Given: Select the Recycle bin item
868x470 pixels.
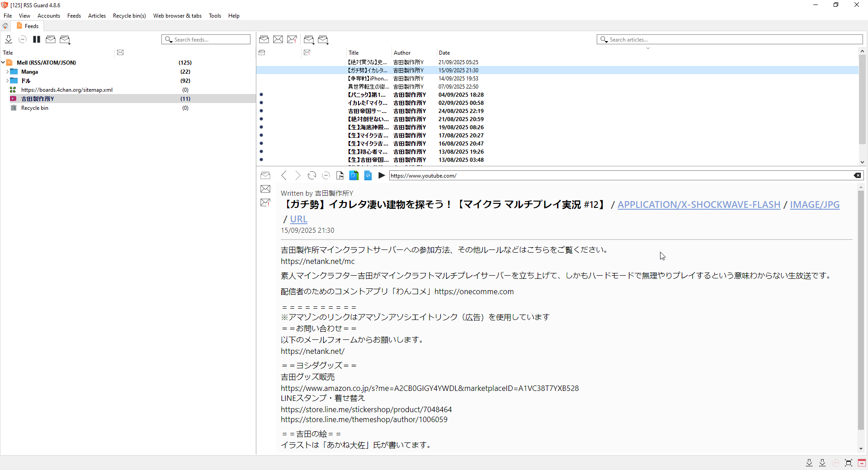Looking at the screenshot, I should point(35,108).
